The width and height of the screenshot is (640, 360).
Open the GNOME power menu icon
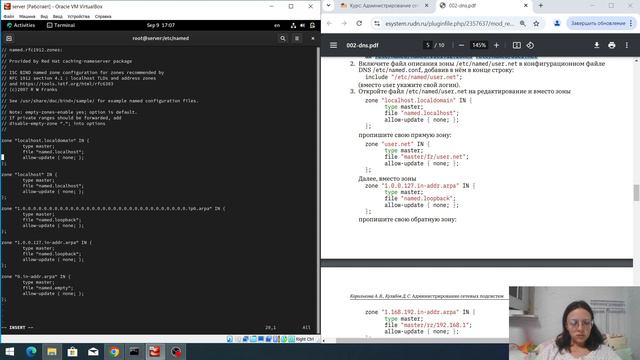pyautogui.click(x=312, y=25)
